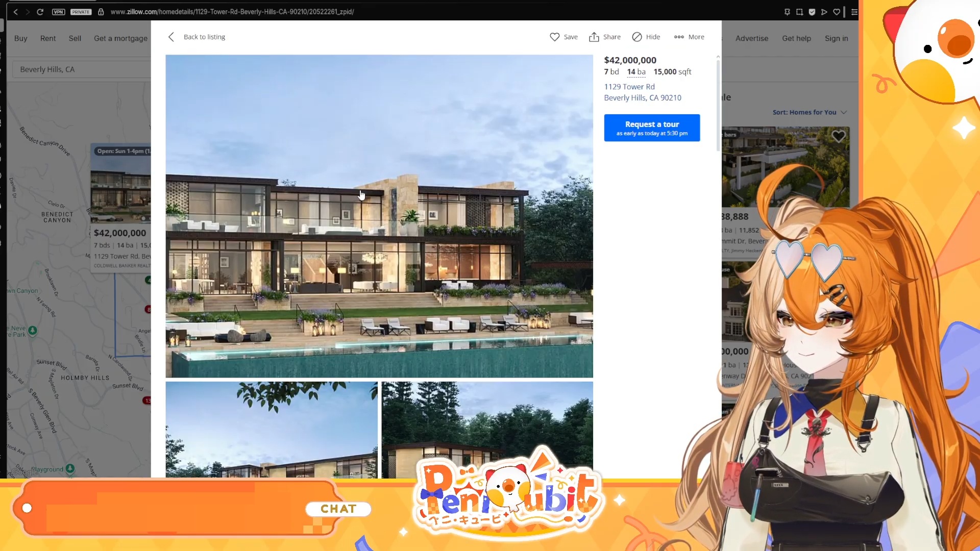Toggle the VPN badge in address bar
The image size is (980, 551).
59,12
